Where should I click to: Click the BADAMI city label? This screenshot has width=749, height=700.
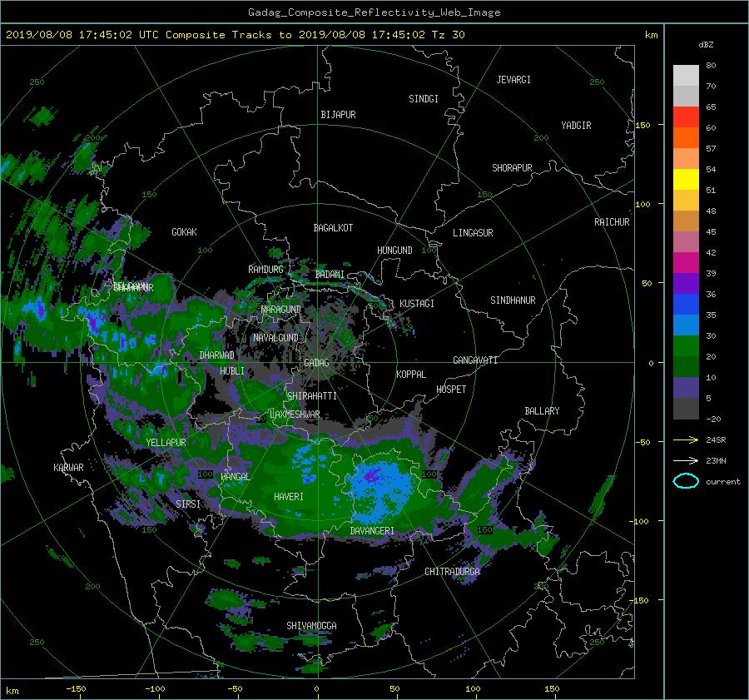(x=330, y=275)
